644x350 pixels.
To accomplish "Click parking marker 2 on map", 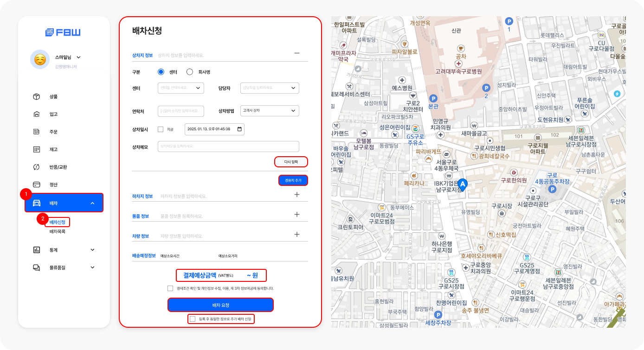I will click(x=486, y=88).
